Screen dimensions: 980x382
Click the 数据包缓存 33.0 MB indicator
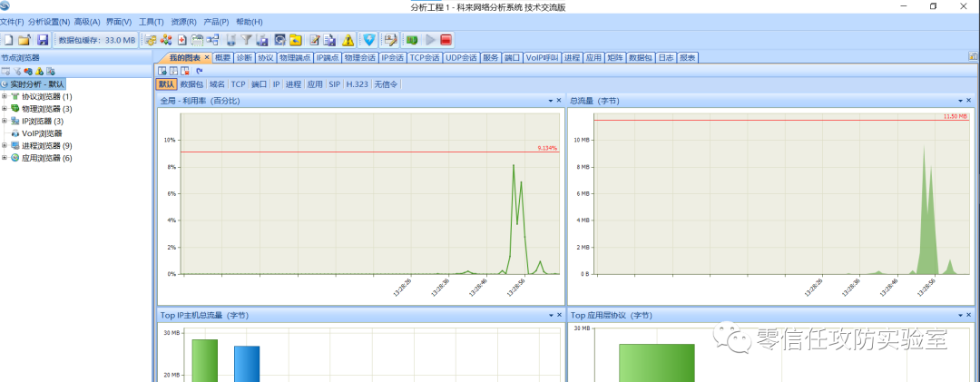pos(97,40)
